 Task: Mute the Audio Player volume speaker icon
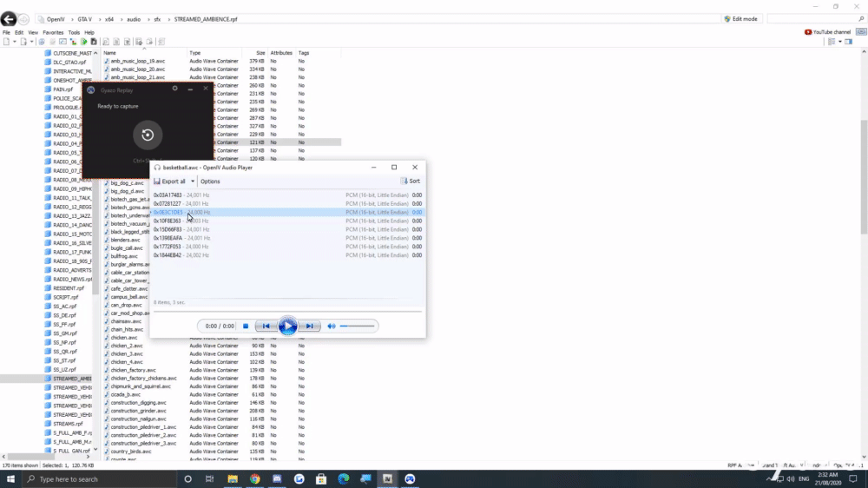[x=331, y=326]
